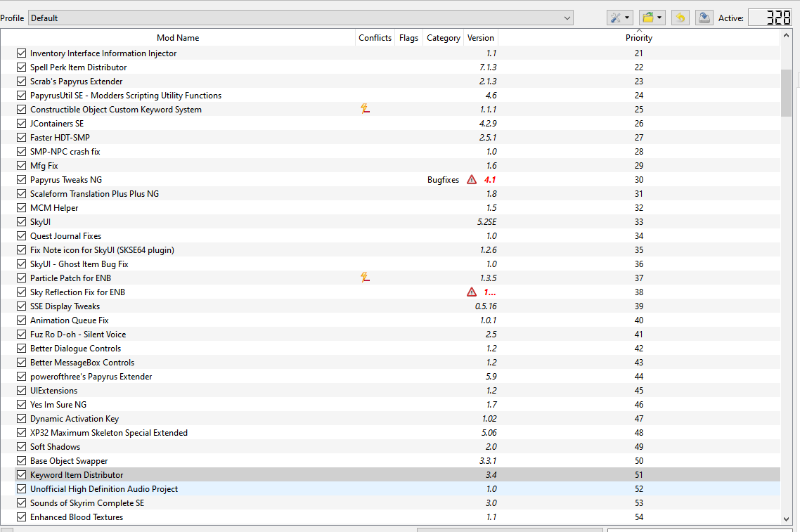Toggle the Spell Perk Item Distributor checkbox
Viewport: 800px width, 532px height.
click(21, 67)
